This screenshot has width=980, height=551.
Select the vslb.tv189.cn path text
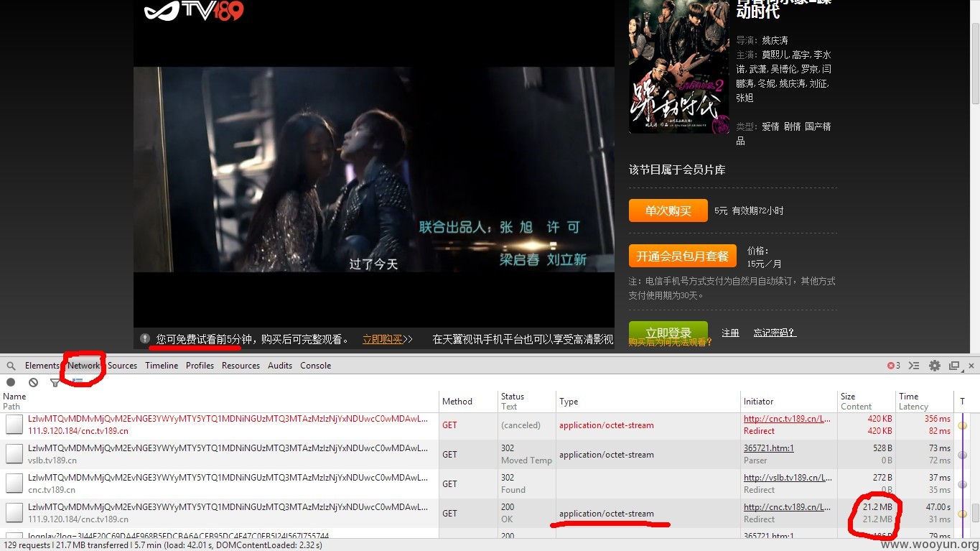point(52,460)
